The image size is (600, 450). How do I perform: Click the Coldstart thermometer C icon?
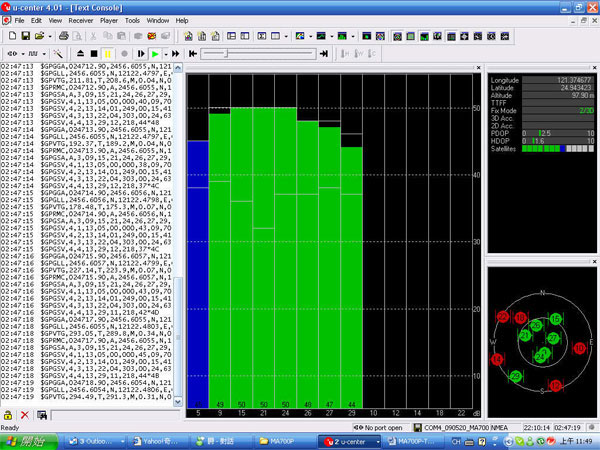tap(372, 54)
